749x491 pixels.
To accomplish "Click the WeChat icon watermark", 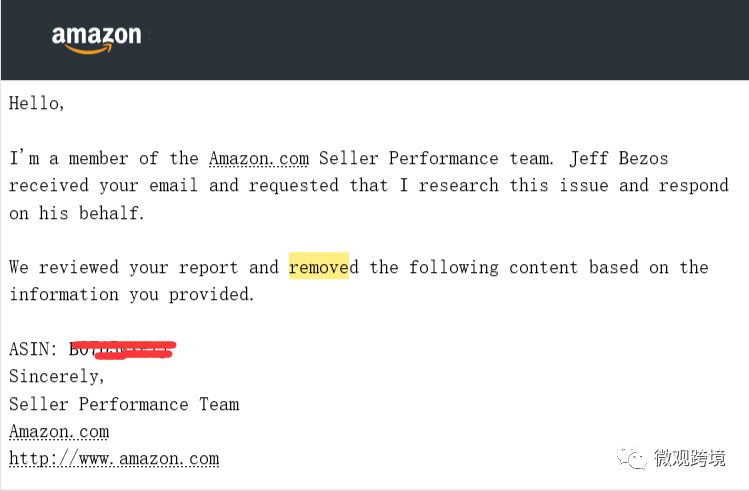I will (631, 458).
